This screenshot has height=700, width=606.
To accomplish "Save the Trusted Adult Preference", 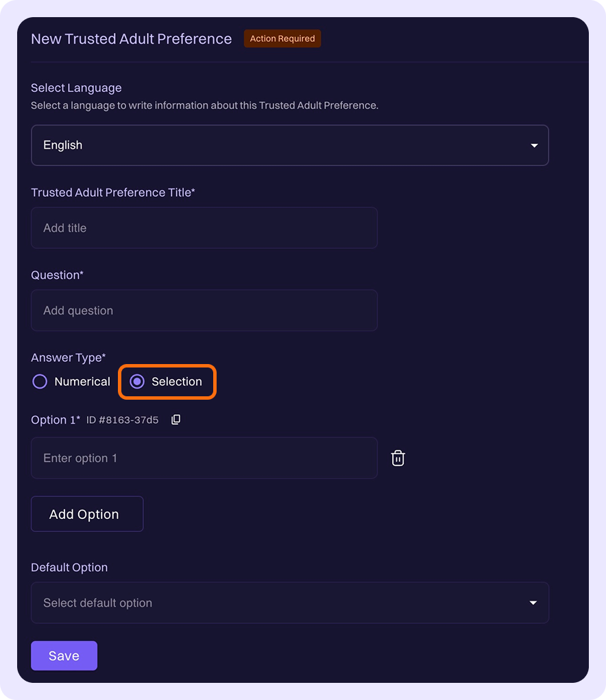I will 64,655.
